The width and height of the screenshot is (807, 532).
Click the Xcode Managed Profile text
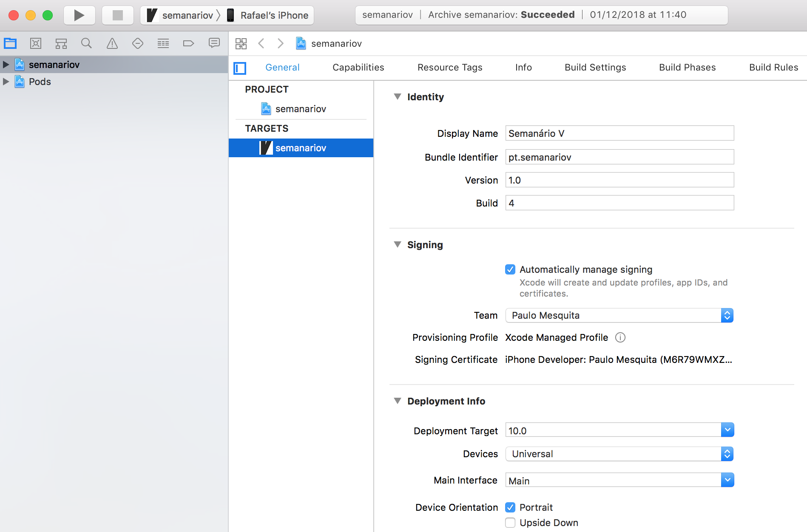[557, 337]
